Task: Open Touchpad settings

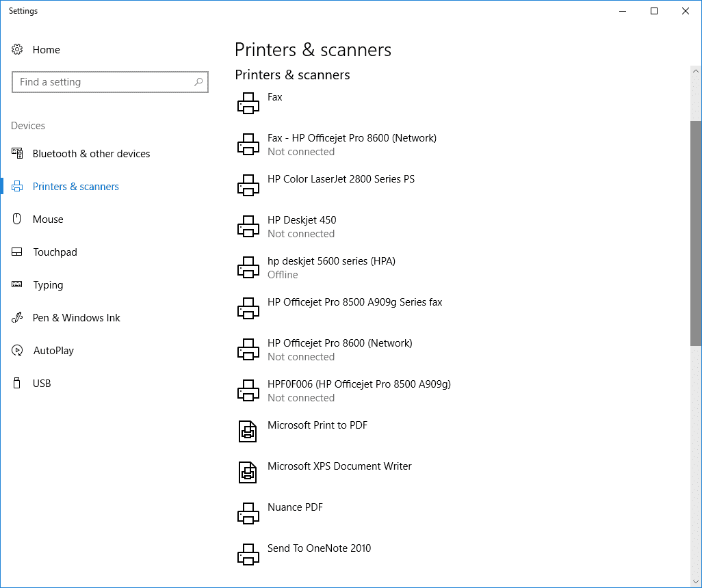Action: coord(55,252)
